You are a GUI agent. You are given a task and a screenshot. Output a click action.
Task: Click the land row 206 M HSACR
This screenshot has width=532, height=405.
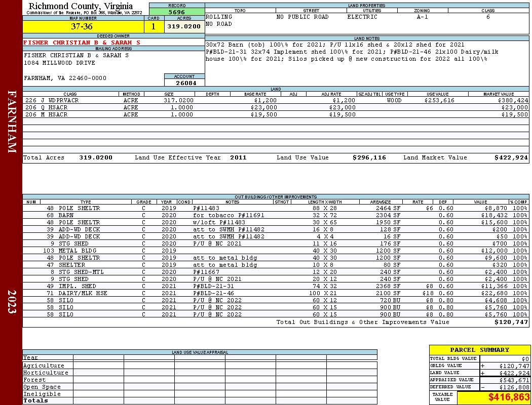click(276, 114)
